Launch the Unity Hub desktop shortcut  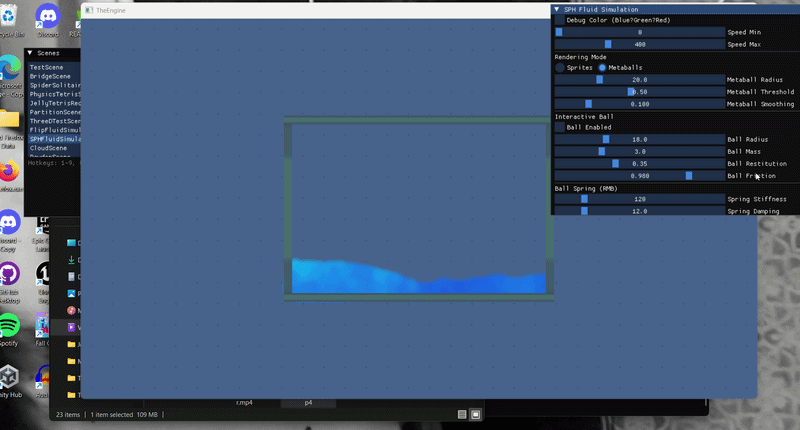[x=9, y=378]
